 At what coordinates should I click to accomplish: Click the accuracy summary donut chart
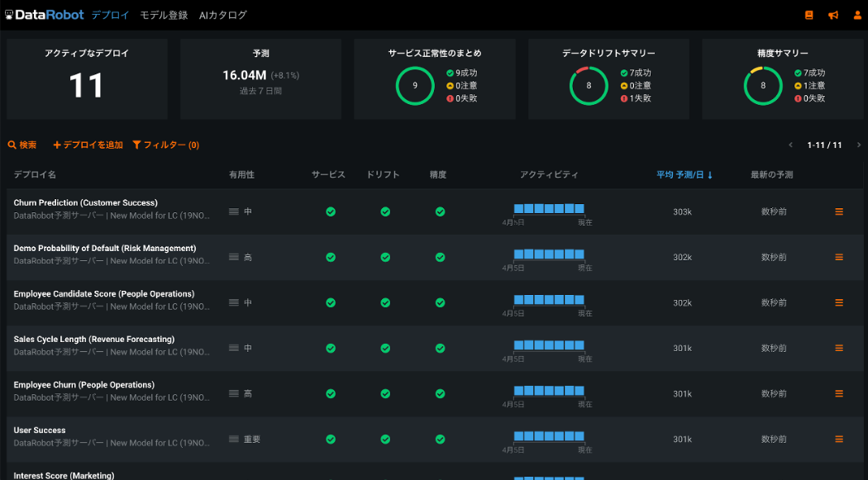pyautogui.click(x=763, y=86)
